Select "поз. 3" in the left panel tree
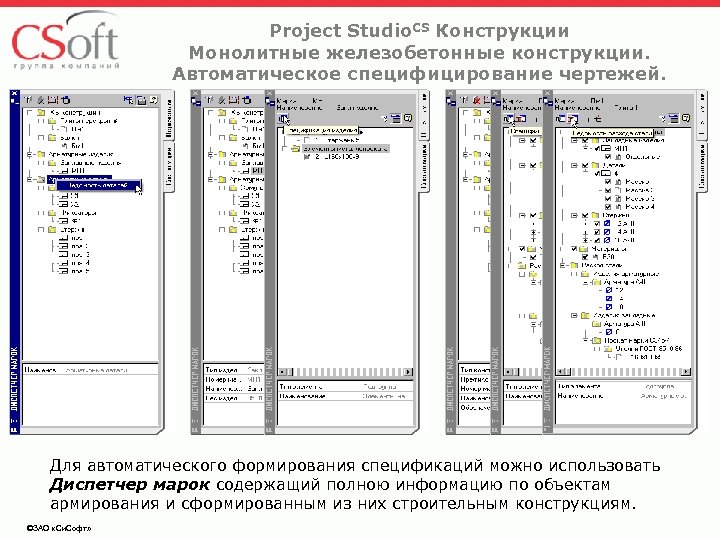 pyautogui.click(x=74, y=254)
